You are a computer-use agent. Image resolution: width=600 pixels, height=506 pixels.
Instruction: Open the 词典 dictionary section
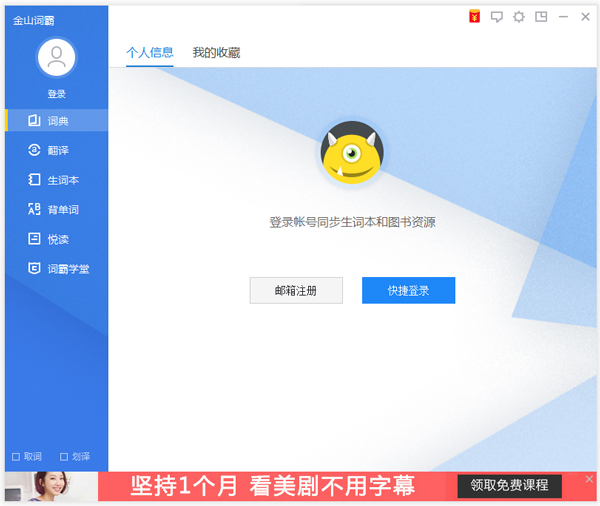point(57,121)
